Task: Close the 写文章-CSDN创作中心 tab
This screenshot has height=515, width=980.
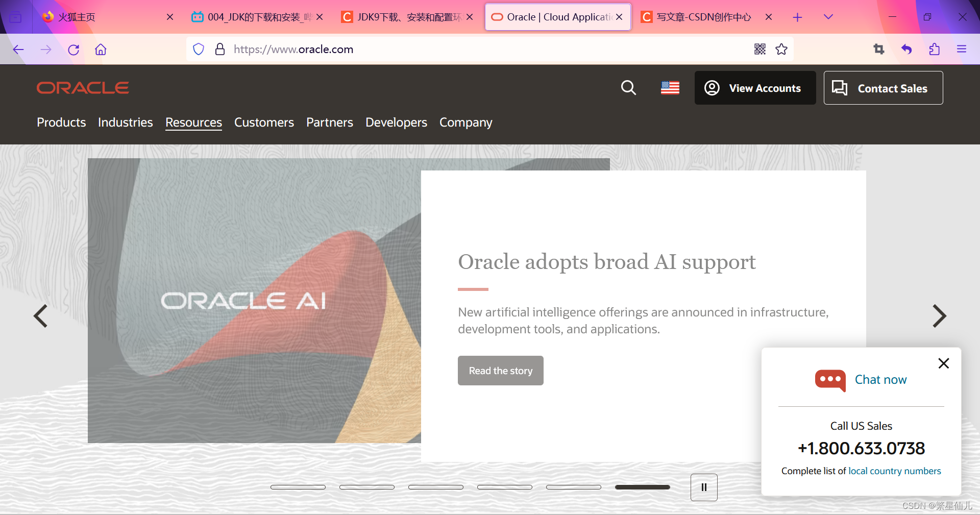Action: 769,17
